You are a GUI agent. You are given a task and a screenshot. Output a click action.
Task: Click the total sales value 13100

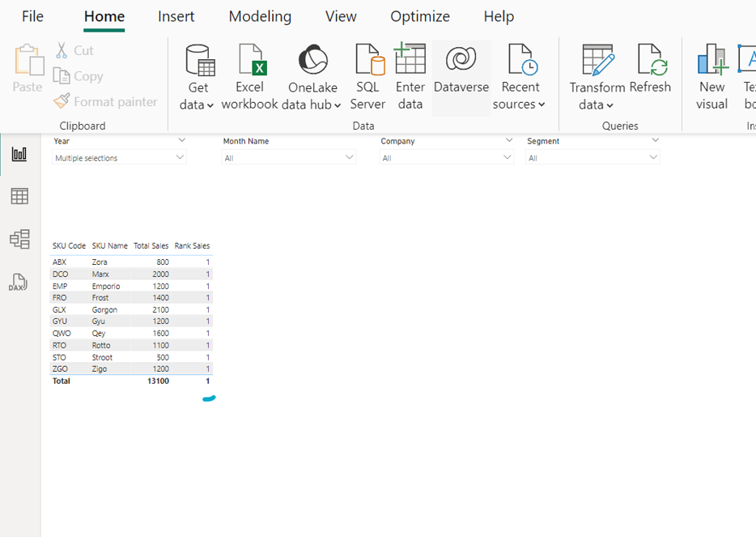click(x=158, y=381)
